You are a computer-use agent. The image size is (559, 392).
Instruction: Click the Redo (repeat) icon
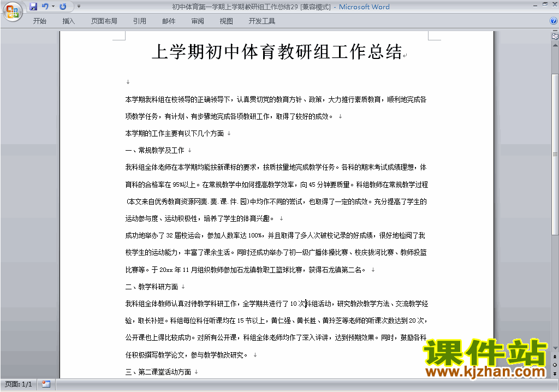coord(63,7)
